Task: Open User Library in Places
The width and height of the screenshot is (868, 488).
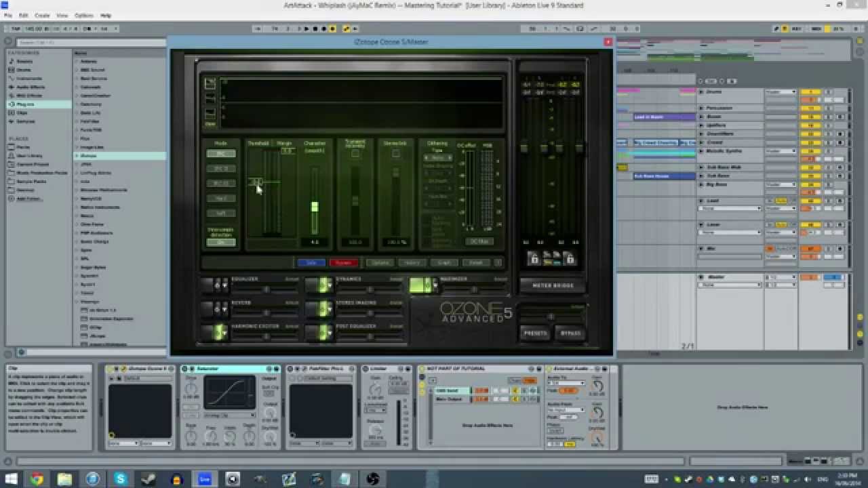Action: (30, 155)
